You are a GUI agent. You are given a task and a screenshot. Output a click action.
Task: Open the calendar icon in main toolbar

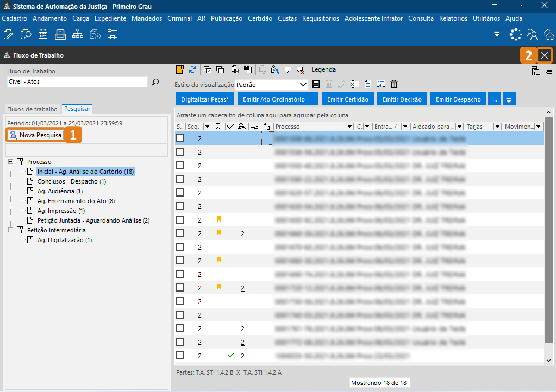point(43,34)
